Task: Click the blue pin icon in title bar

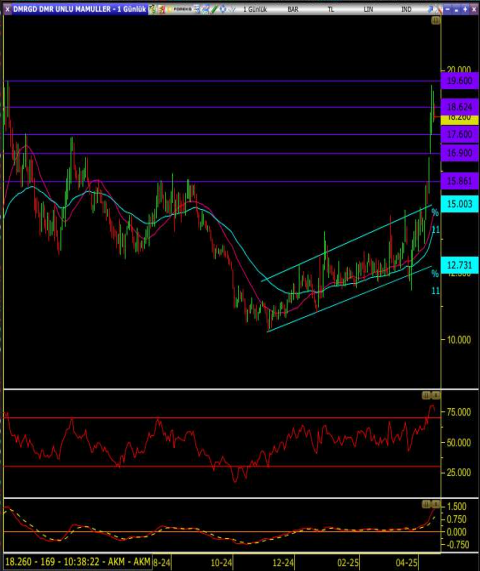Action: (x=430, y=9)
